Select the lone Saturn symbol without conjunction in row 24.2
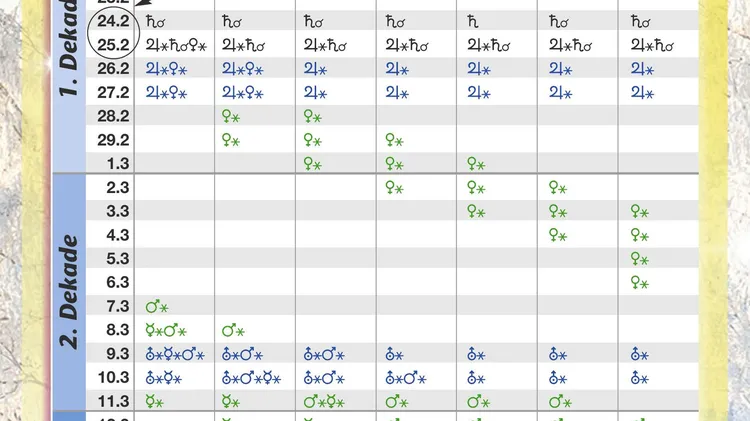The height and width of the screenshot is (421, 750). click(473, 22)
